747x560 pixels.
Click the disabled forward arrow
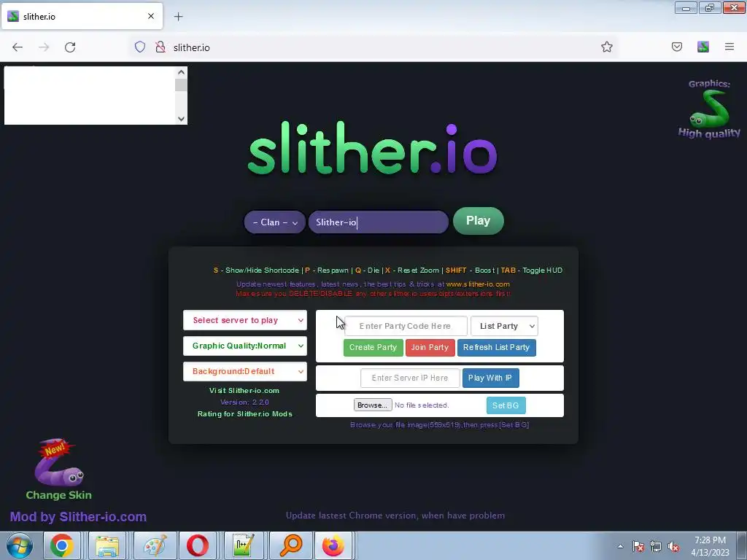click(x=44, y=47)
